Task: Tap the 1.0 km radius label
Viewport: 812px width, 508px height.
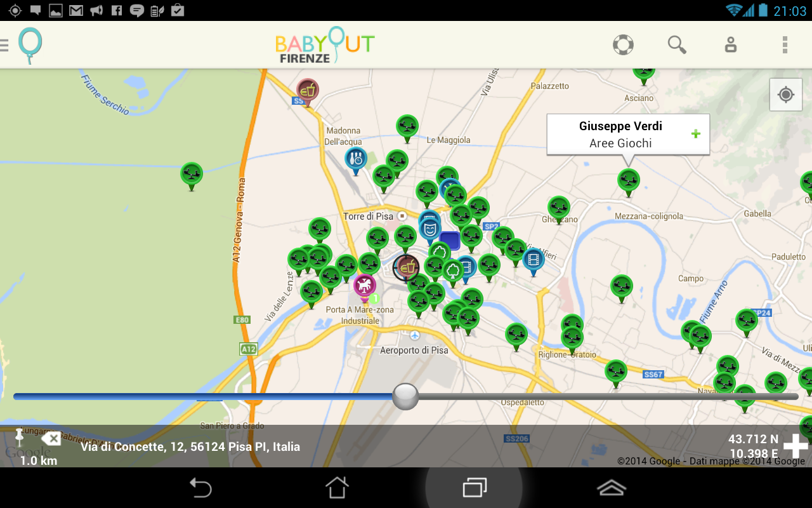Action: pos(39,460)
